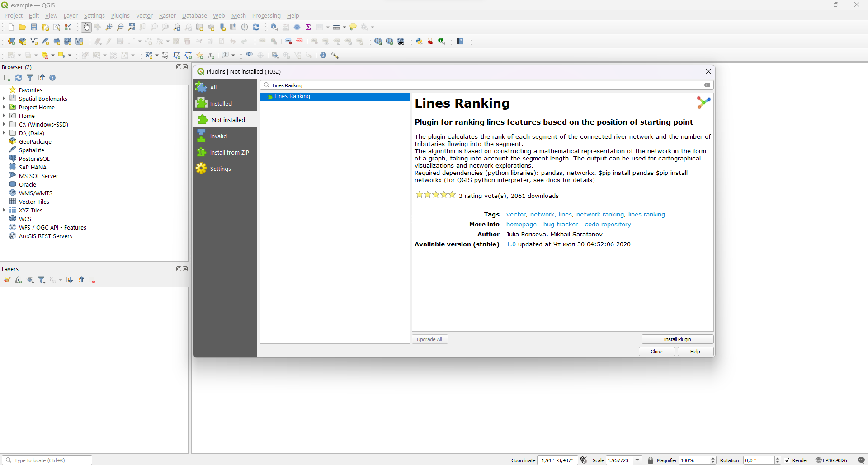Image resolution: width=868 pixels, height=465 pixels.
Task: Increase the Magnifier value with up arrow
Action: coord(713,458)
